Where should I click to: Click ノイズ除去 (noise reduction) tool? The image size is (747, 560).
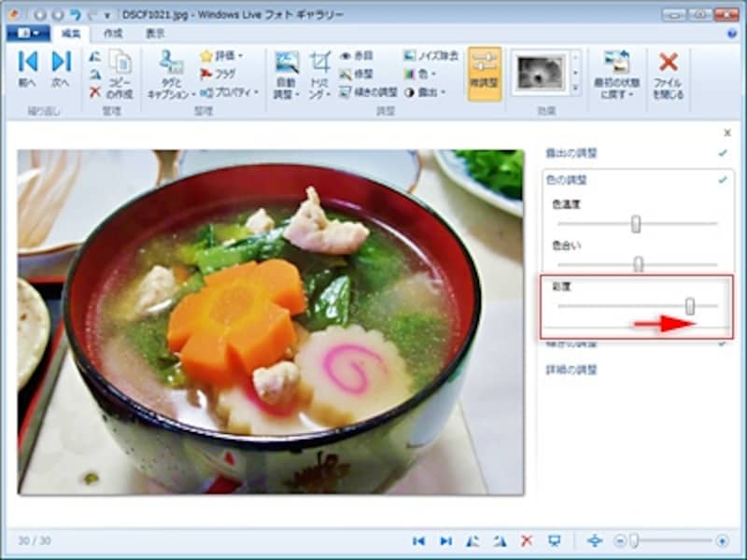pos(430,56)
